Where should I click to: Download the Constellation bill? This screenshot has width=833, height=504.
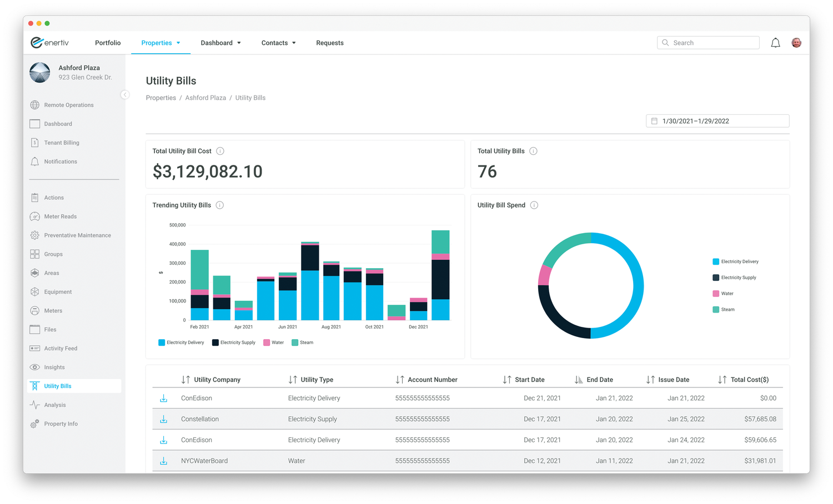coord(164,419)
